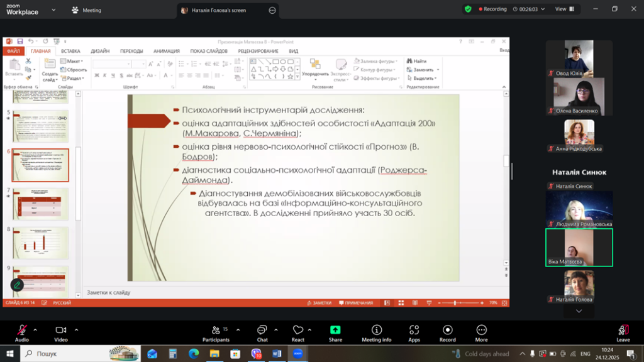Expand audio options arrow next to Audio
644x362 pixels.
click(35, 329)
